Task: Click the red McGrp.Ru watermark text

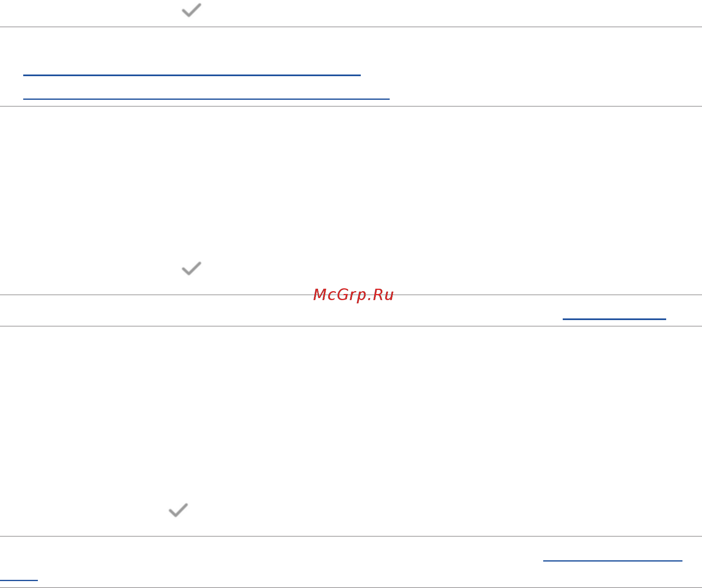Action: pyautogui.click(x=353, y=295)
